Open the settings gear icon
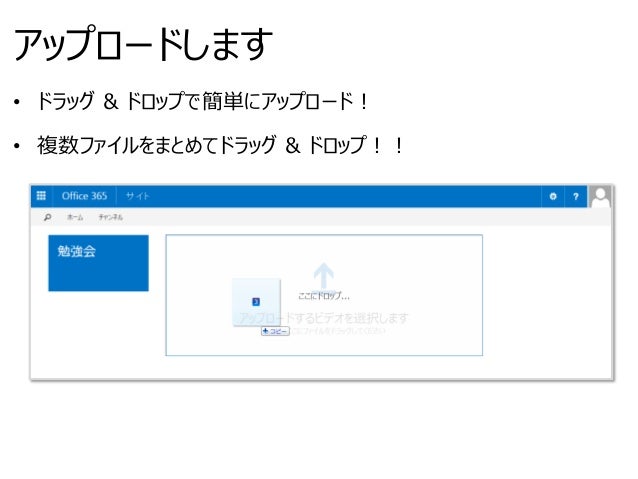 coord(553,197)
